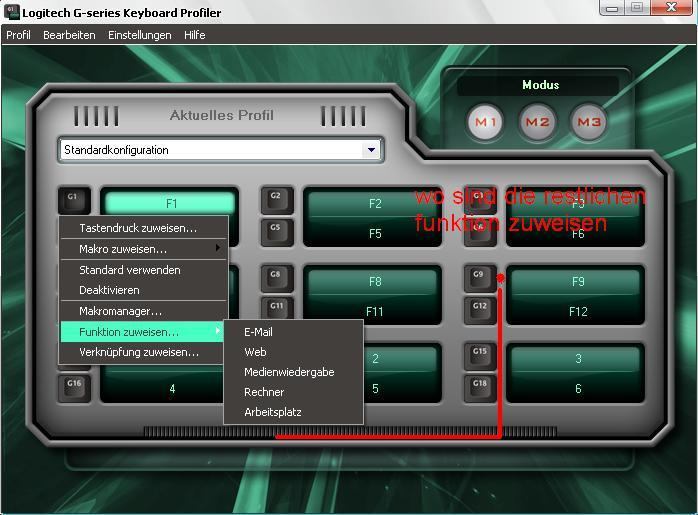Screen dimensions: 698x515
Task: Assign the Medienwiedergabe function
Action: click(x=294, y=372)
